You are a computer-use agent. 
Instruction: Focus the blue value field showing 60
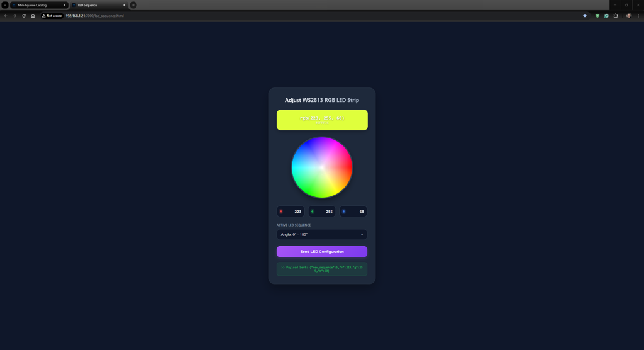[353, 212]
